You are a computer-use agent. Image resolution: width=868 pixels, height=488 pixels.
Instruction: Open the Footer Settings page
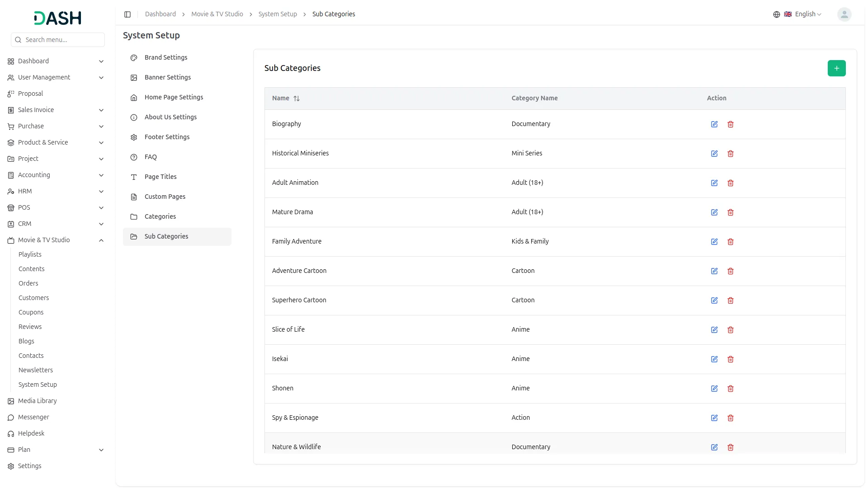tap(167, 137)
